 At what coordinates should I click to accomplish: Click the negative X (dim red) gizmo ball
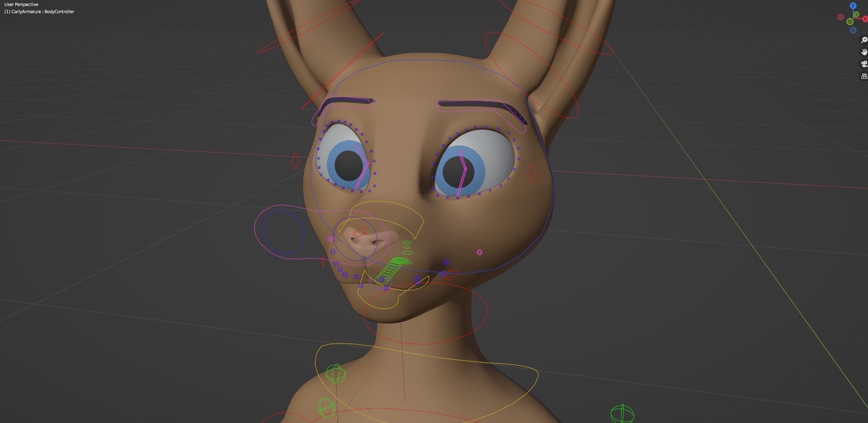[841, 17]
